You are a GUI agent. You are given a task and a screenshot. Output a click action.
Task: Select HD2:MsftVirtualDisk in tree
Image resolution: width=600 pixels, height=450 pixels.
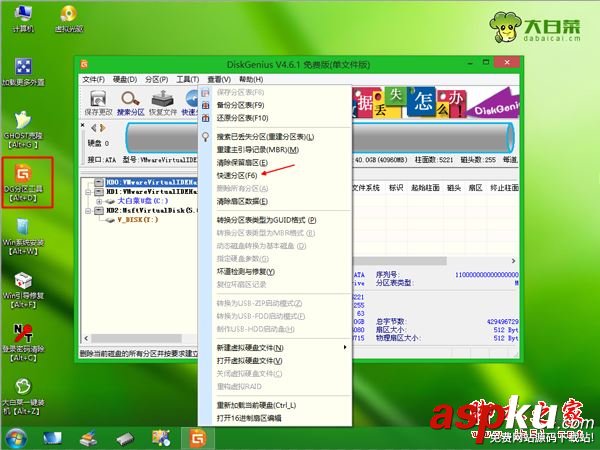pyautogui.click(x=152, y=210)
